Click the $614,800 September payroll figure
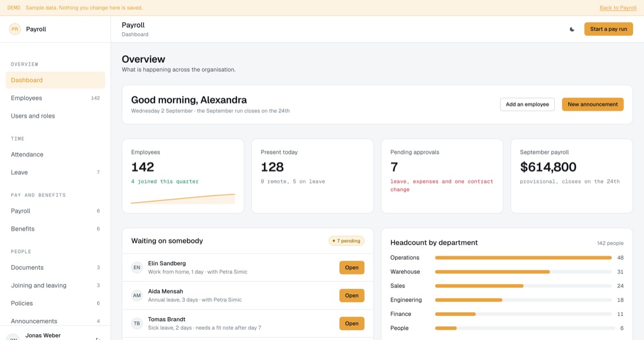644x340 pixels. 548,167
